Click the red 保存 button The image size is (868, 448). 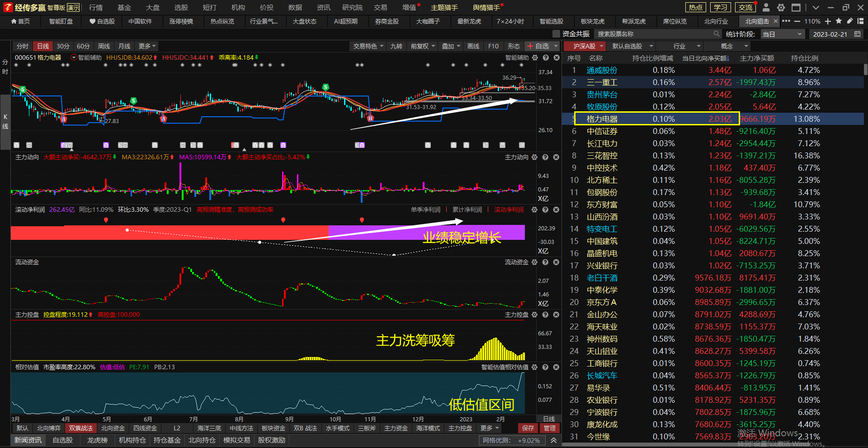(x=528, y=428)
